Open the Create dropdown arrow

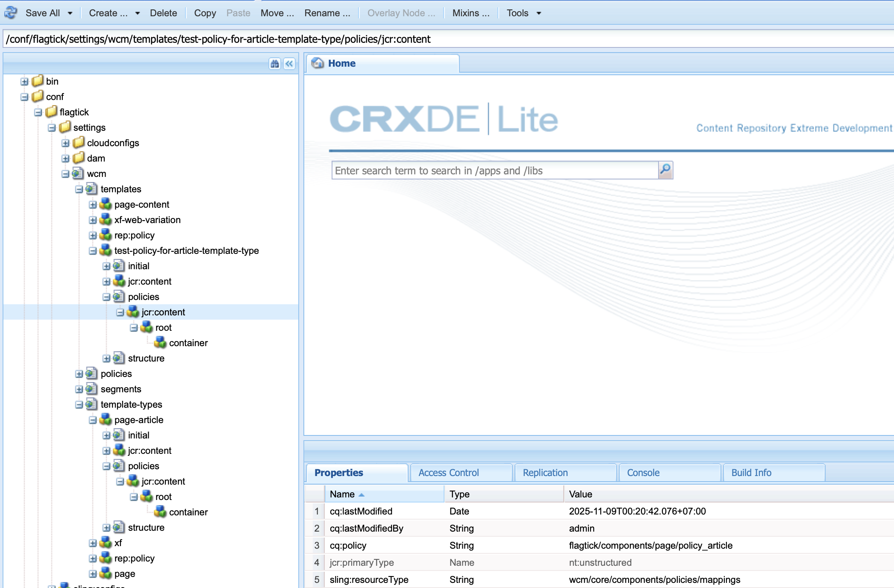(138, 13)
